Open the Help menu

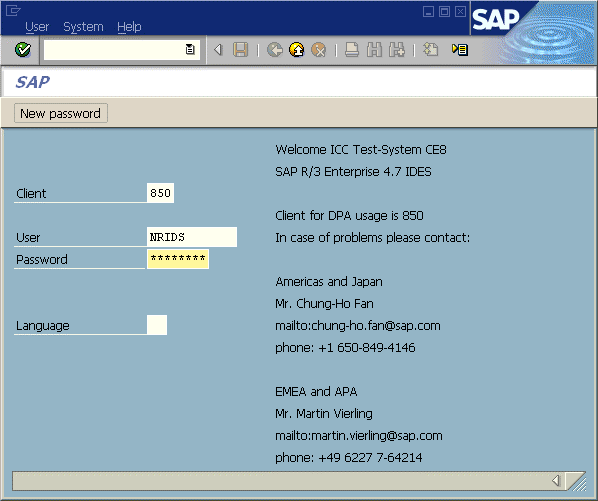tap(129, 27)
